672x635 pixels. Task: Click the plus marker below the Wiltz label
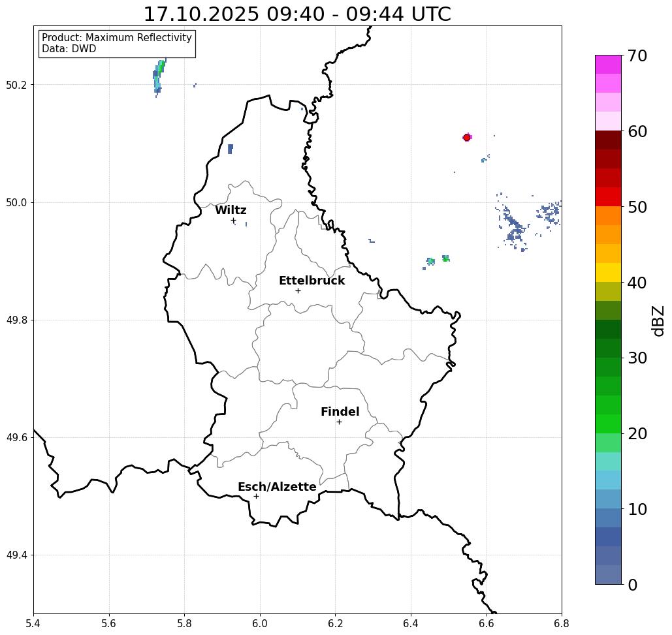click(234, 221)
